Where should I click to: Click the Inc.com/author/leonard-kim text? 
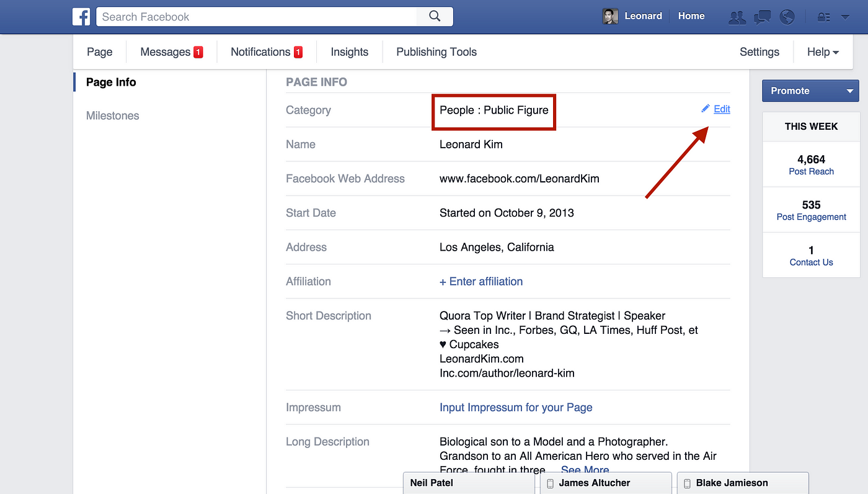point(507,373)
